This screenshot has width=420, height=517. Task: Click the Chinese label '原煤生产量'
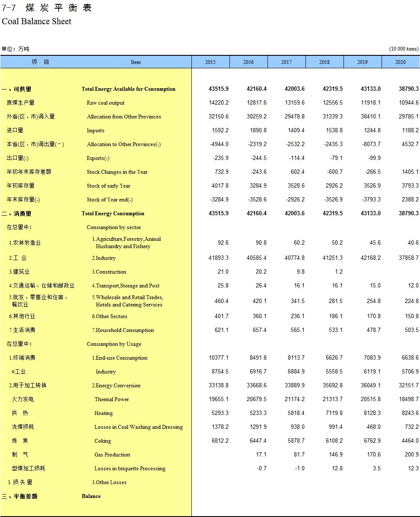[20, 103]
